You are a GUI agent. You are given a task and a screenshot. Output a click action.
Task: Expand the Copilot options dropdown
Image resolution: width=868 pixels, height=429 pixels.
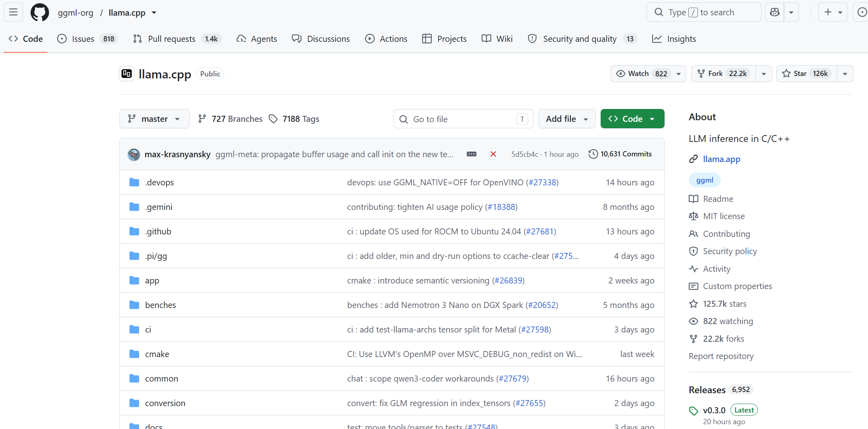(791, 12)
